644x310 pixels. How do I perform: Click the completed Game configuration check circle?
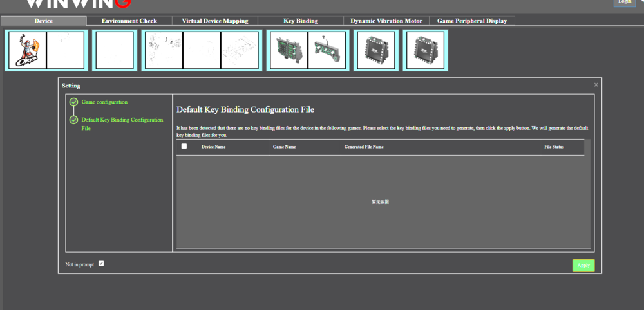coord(73,102)
